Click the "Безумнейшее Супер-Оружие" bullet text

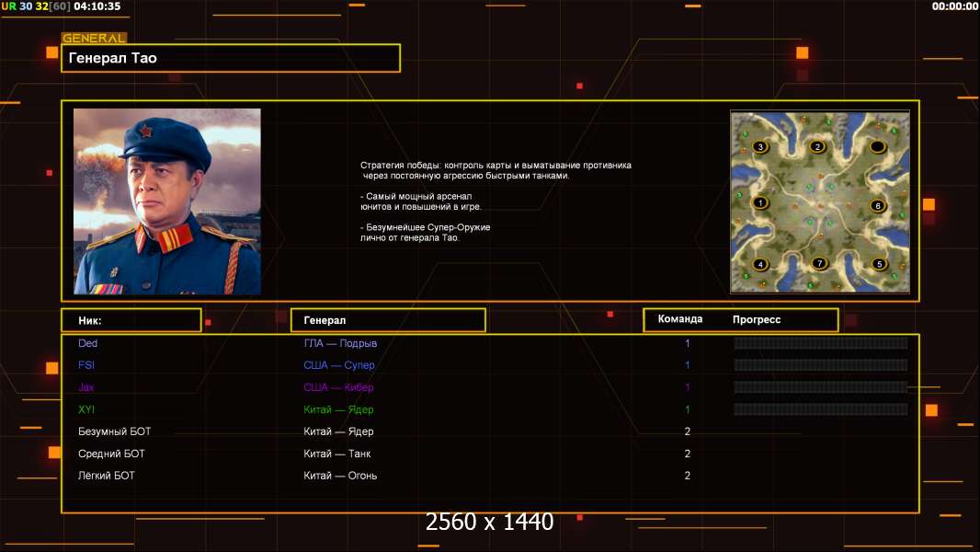[425, 232]
